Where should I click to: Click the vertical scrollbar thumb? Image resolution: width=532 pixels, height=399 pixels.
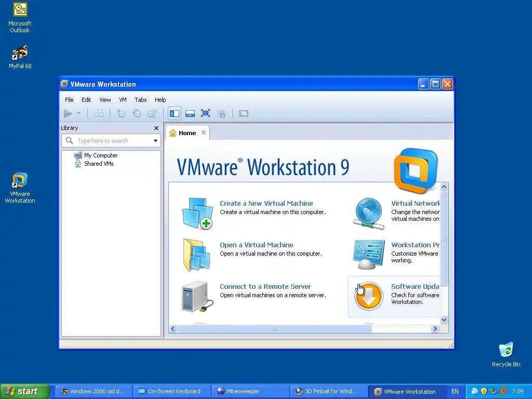click(x=444, y=238)
